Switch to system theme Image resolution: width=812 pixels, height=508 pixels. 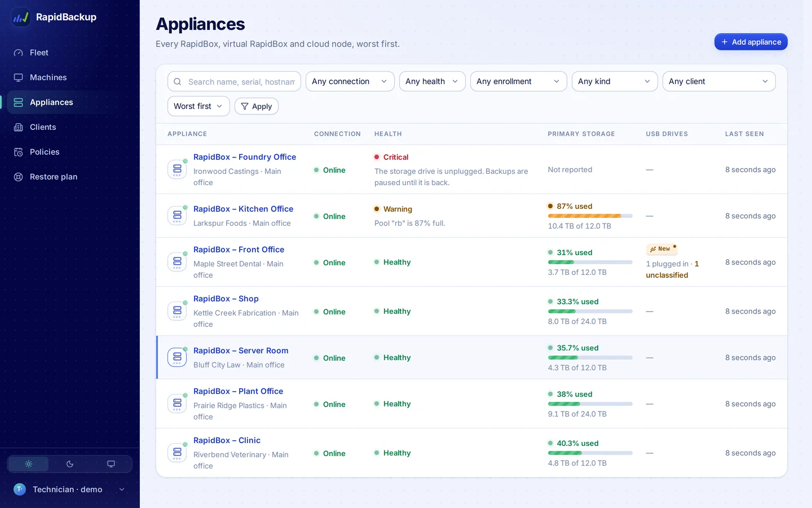point(111,464)
